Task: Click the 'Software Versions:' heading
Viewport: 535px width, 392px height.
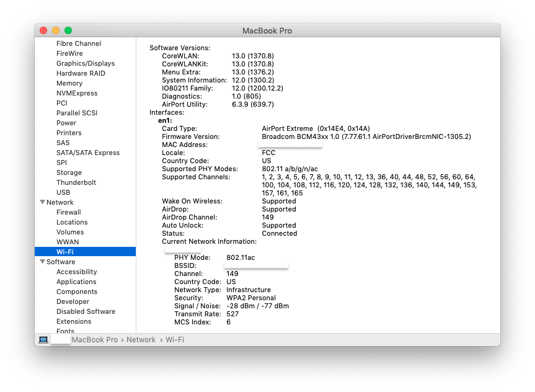Action: point(180,48)
